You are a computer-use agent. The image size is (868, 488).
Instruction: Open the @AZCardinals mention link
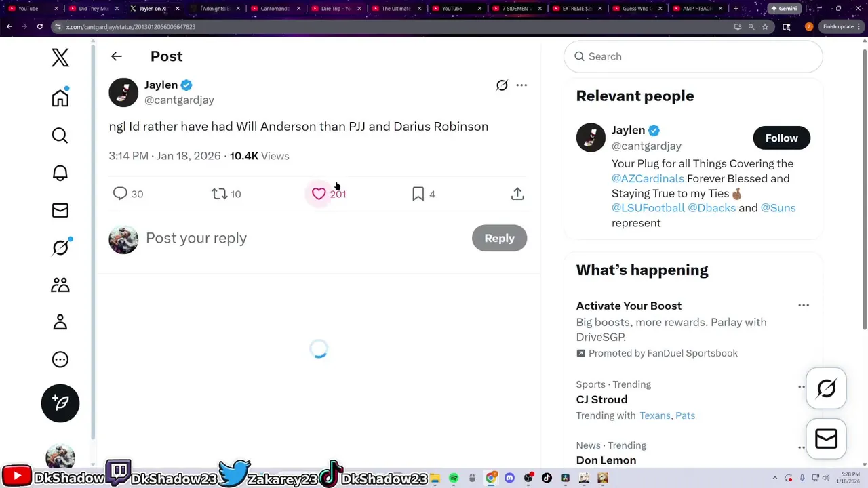pos(648,178)
